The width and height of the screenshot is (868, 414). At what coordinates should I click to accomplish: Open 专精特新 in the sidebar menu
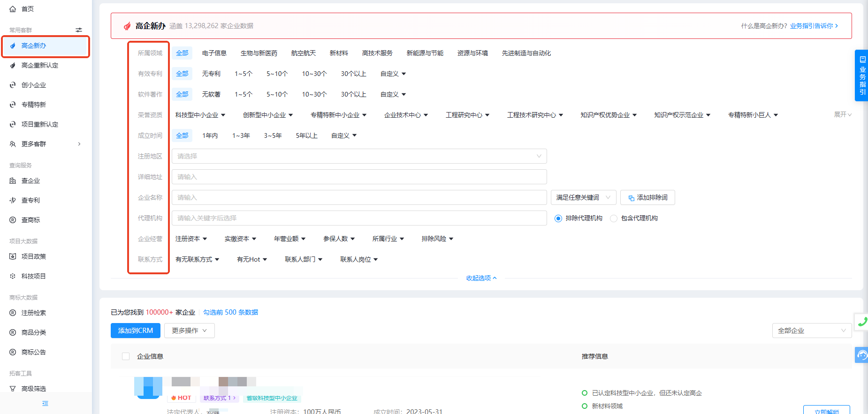[34, 105]
